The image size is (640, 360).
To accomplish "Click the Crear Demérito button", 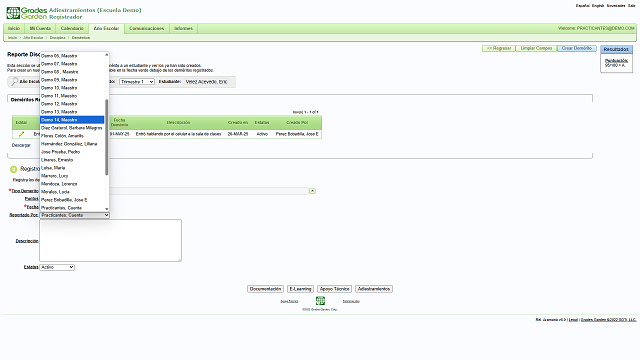I will coord(577,48).
